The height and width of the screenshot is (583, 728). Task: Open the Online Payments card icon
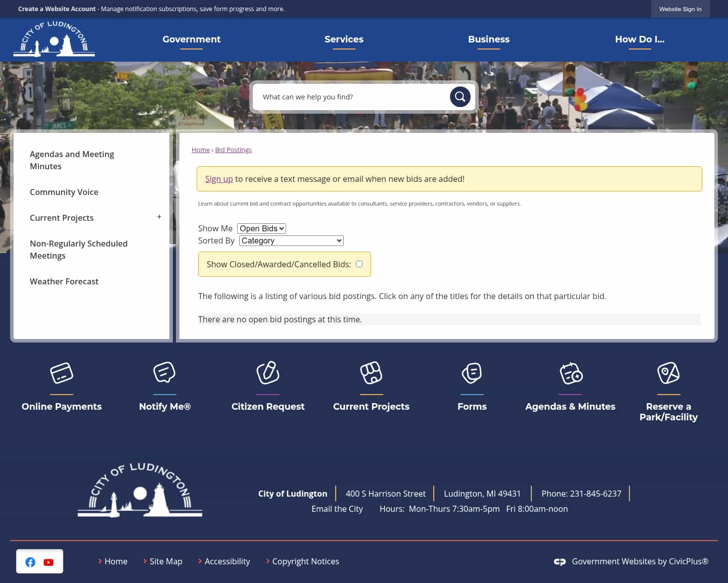pos(62,373)
